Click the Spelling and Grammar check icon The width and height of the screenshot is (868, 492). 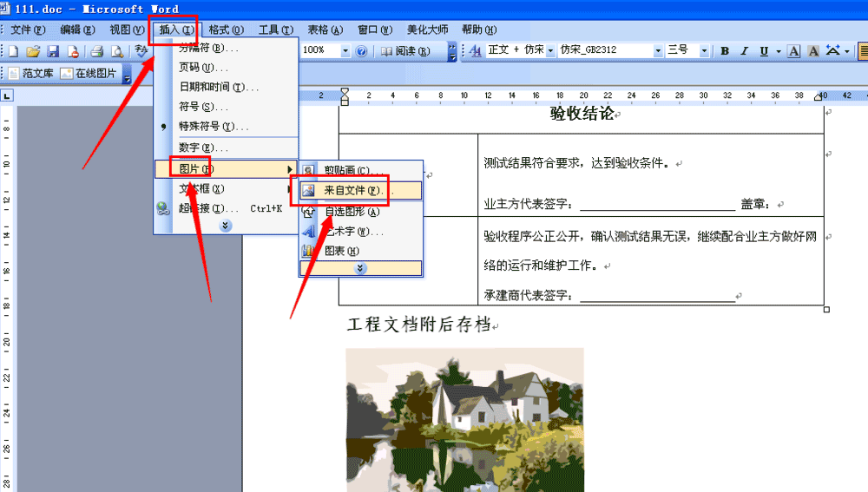coord(141,51)
